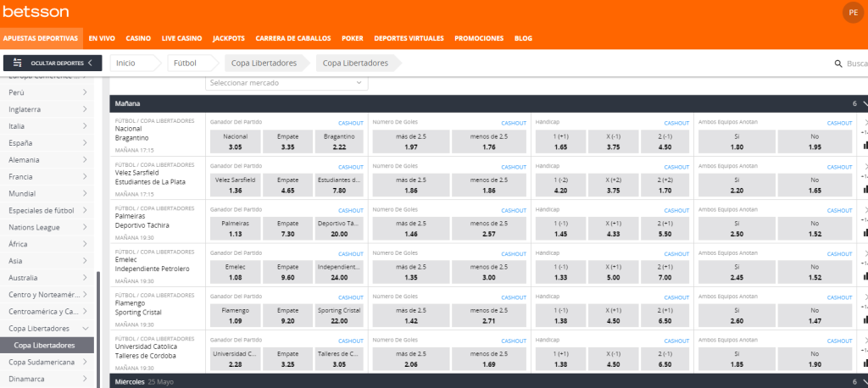The width and height of the screenshot is (868, 388).
Task: Select highlighted Copa Libertadores sidebar subitem
Action: (47, 346)
